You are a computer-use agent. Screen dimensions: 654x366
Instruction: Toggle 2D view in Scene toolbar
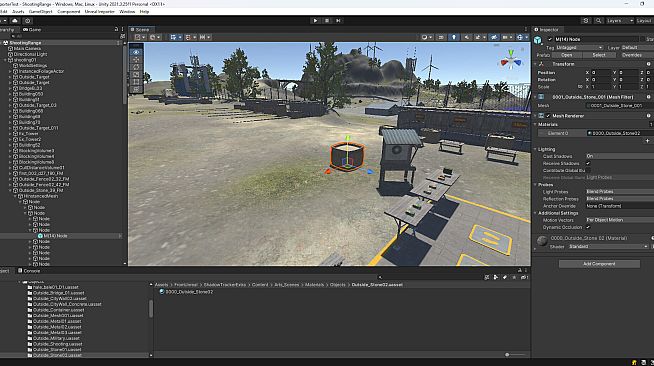[x=441, y=37]
